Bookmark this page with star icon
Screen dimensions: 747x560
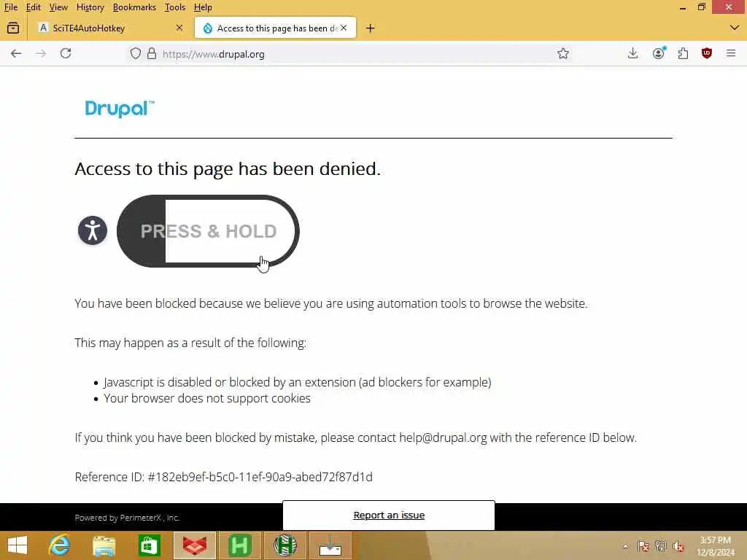(563, 53)
